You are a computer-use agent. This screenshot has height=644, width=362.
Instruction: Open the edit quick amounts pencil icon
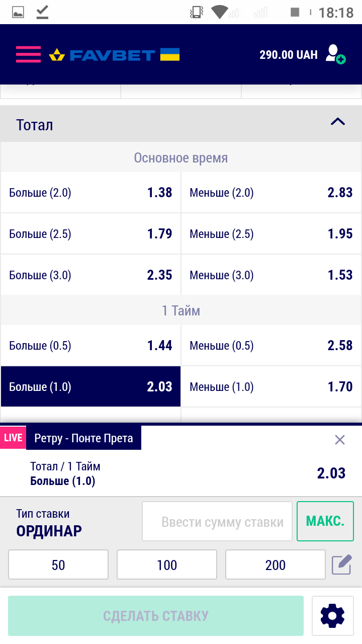[x=342, y=565]
